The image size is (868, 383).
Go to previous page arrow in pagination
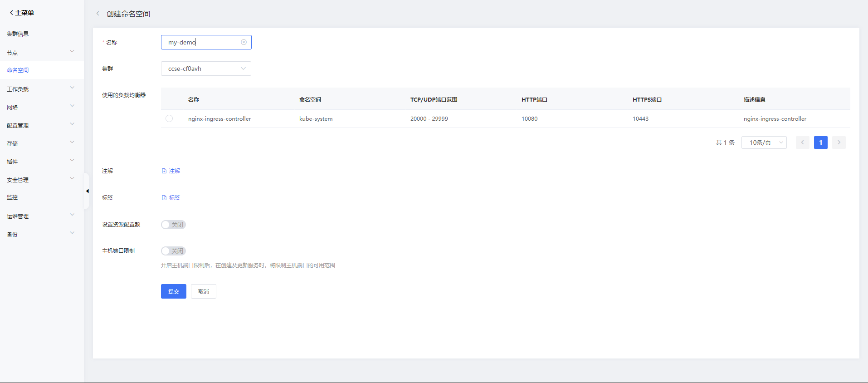802,142
